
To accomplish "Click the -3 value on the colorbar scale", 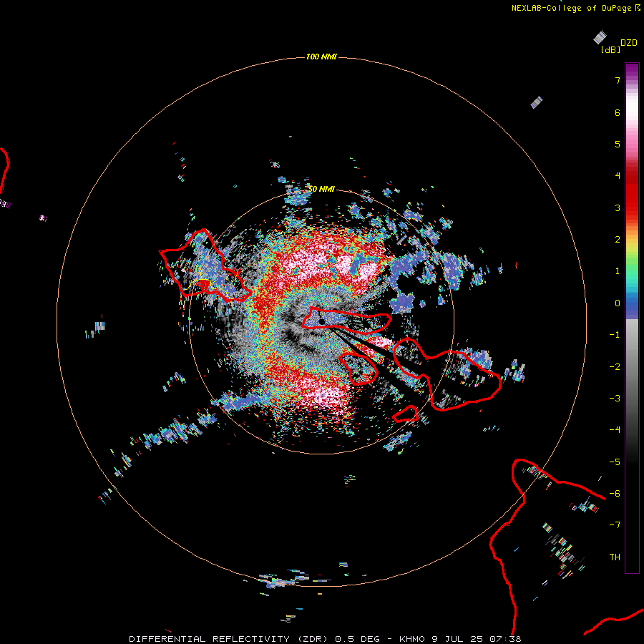I will pos(615,399).
